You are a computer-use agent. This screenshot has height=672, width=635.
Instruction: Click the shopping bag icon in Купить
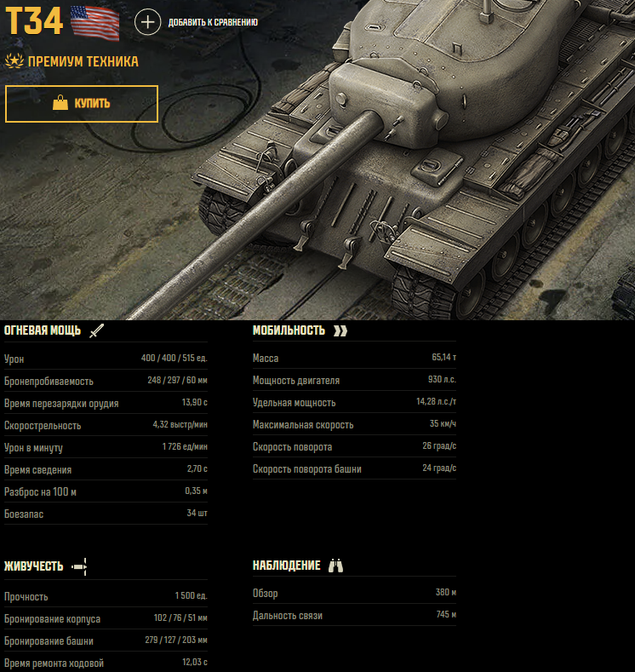tap(60, 103)
